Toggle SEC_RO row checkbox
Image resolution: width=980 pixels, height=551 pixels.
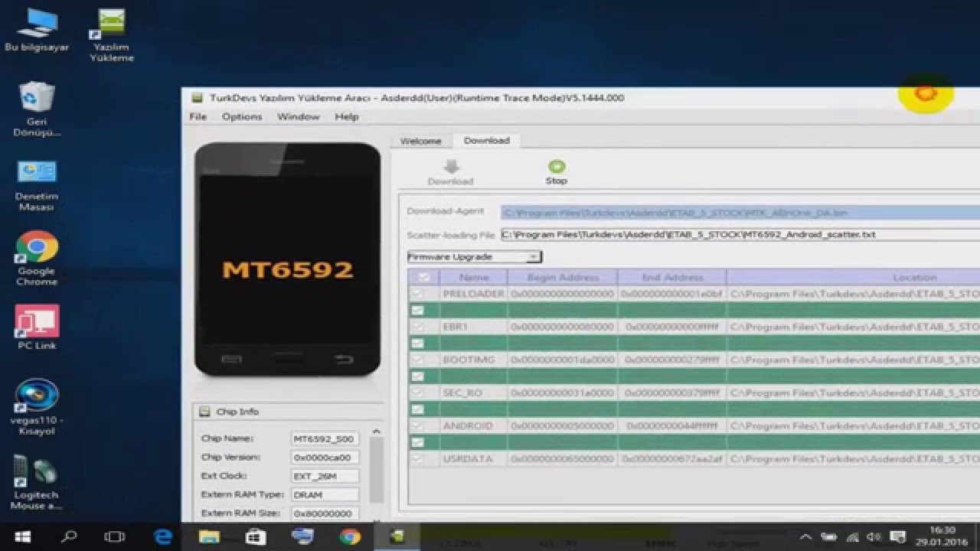(x=417, y=393)
